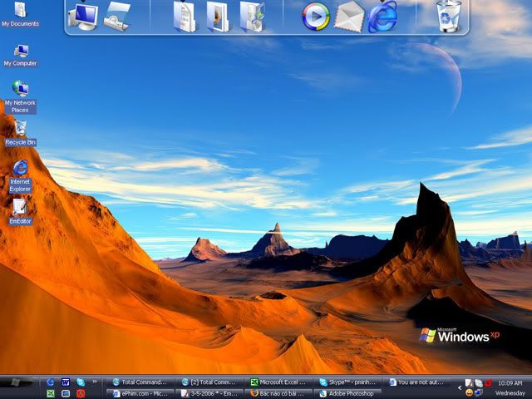The image size is (532, 399).
Task: Expand the Quick Launch overflow chevron
Action: pos(95,382)
